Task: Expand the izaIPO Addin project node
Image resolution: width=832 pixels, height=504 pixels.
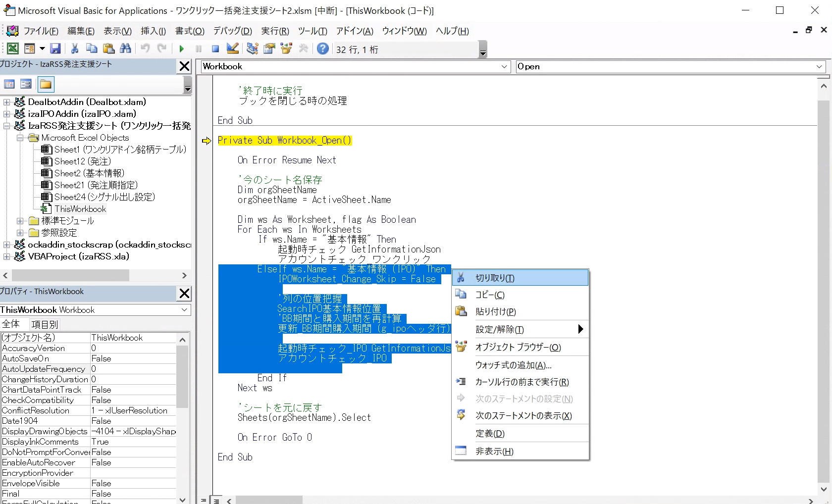Action: (x=6, y=114)
